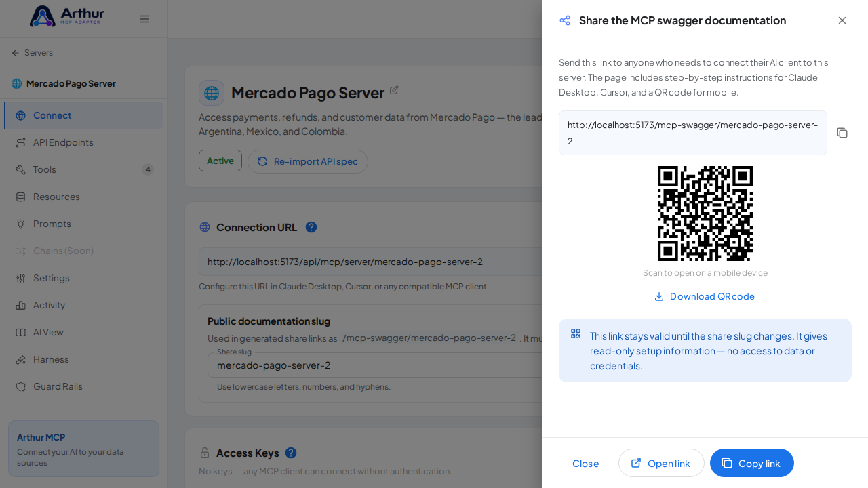Screen dimensions: 868x488
Task: Click the Access Keys lock icon
Action: pyautogui.click(x=205, y=453)
